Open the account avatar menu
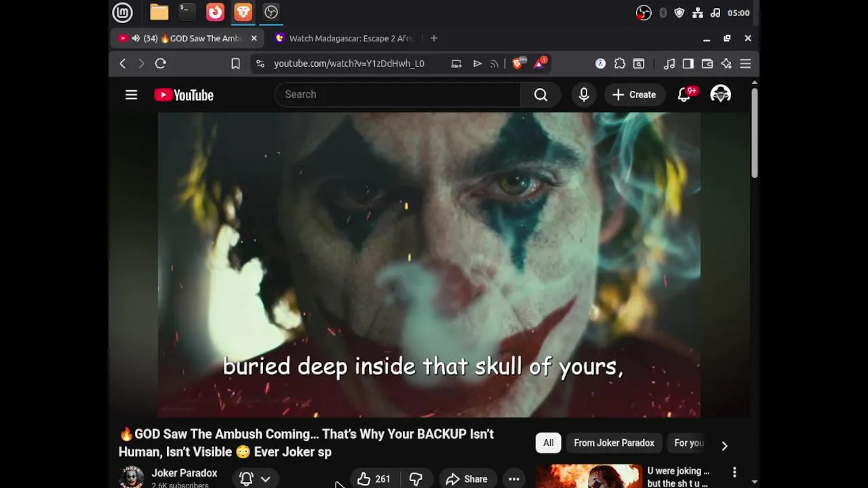The height and width of the screenshot is (488, 868). click(x=720, y=95)
